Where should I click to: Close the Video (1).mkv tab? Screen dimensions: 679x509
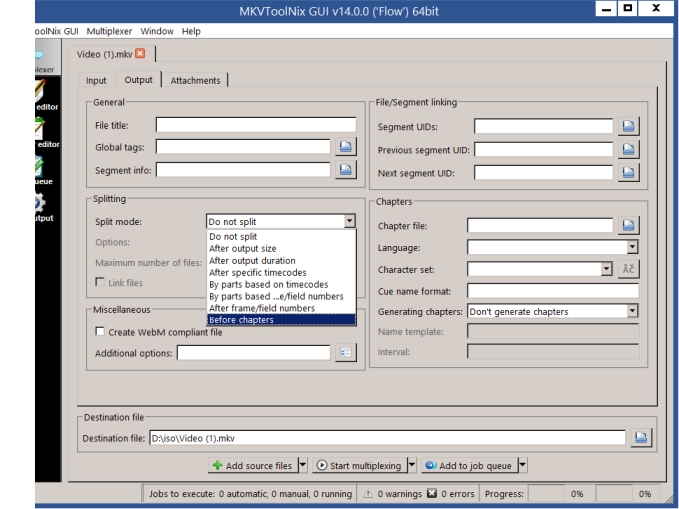point(140,53)
